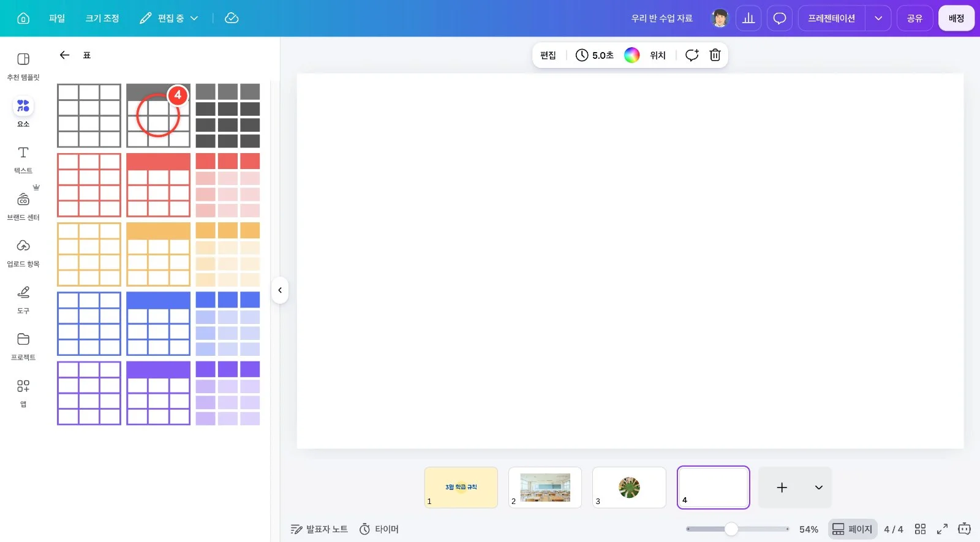This screenshot has width=980, height=542.
Task: Select page 1 thumbnail 3월 학급 규칙
Action: pos(461,487)
